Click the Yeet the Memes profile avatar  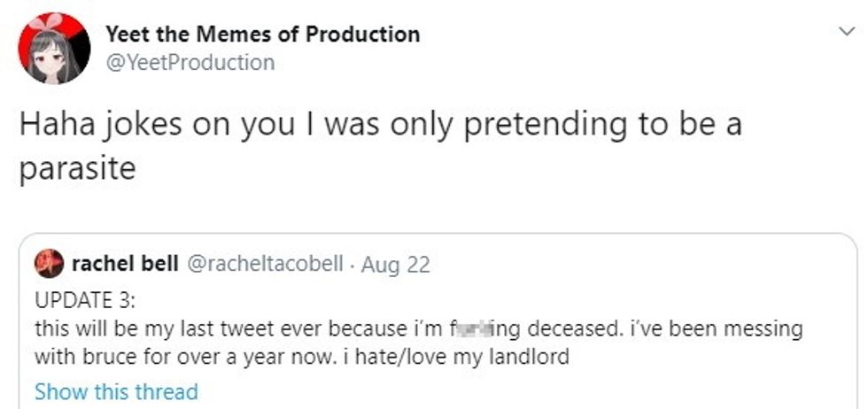point(54,49)
